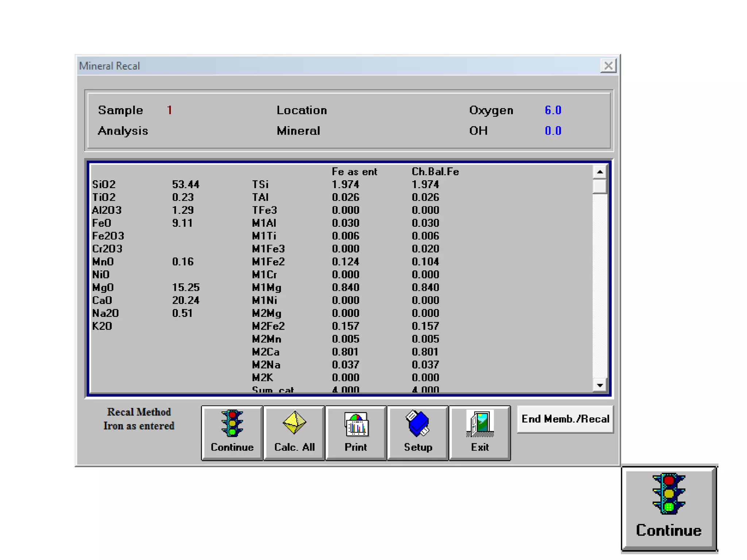The image size is (747, 560).
Task: Click the Recal Method Iron as entered label
Action: click(x=139, y=419)
